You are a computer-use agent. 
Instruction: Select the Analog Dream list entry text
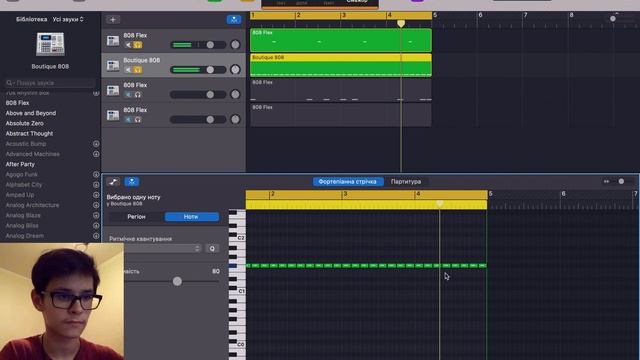pos(24,236)
